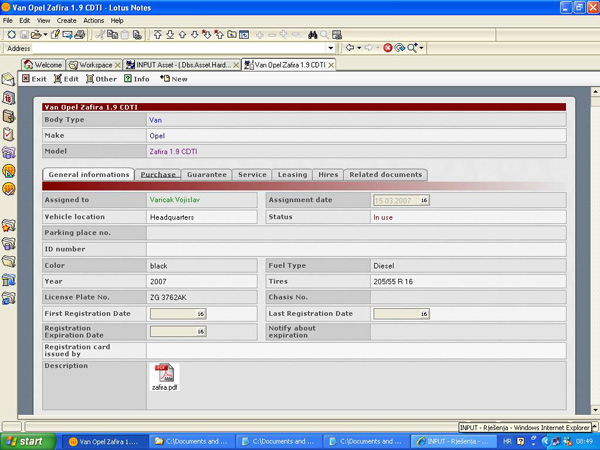
Task: Click the Send/Forward mail toolbar icon
Action: (x=67, y=35)
